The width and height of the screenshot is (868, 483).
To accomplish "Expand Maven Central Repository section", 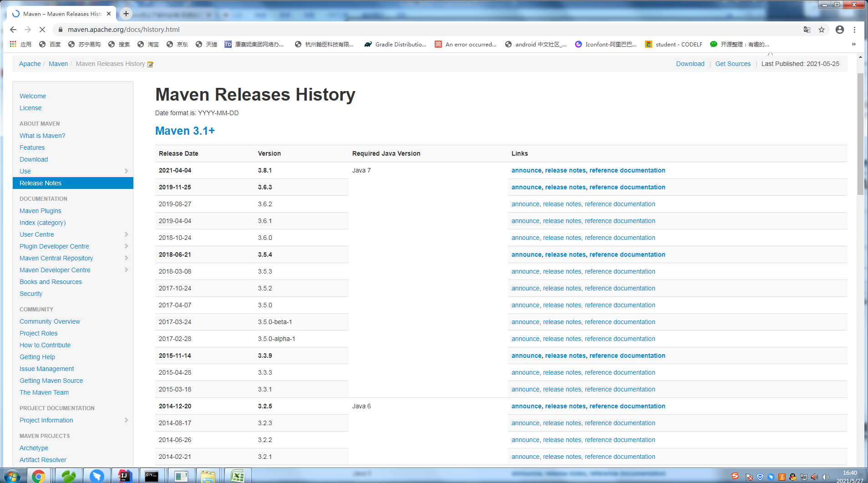I will [x=126, y=258].
